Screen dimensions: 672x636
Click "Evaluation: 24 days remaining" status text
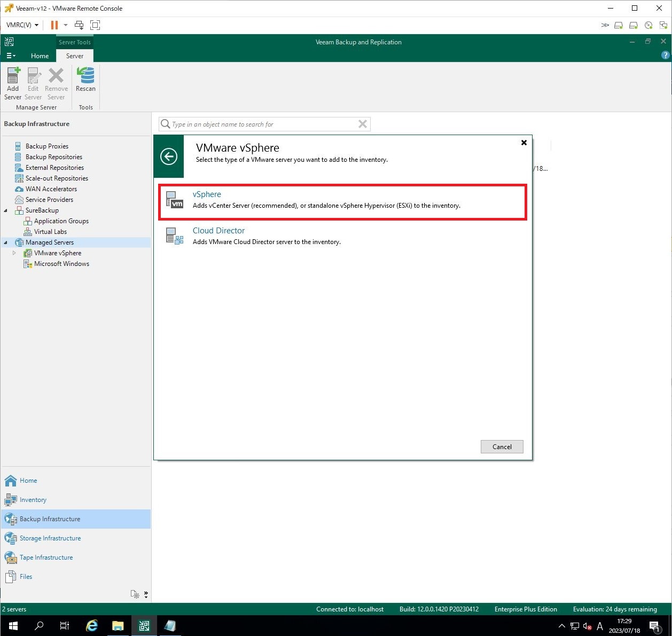pos(615,609)
